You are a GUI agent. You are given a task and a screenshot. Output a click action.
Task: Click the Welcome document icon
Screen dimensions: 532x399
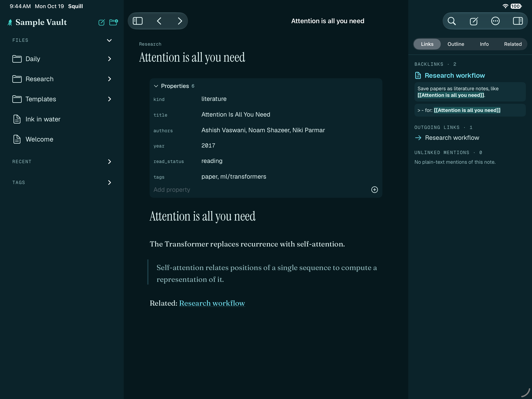tap(17, 139)
